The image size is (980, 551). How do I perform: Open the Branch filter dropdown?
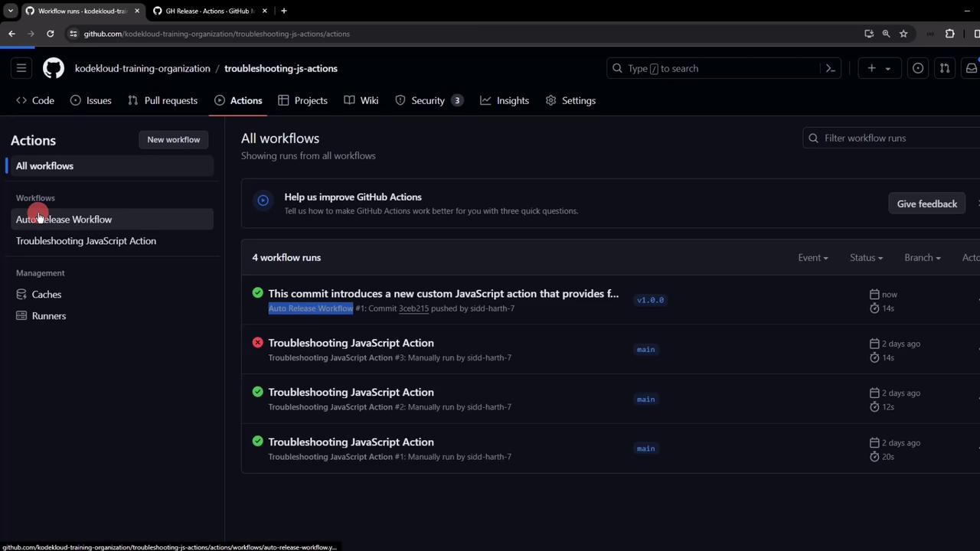[923, 258]
